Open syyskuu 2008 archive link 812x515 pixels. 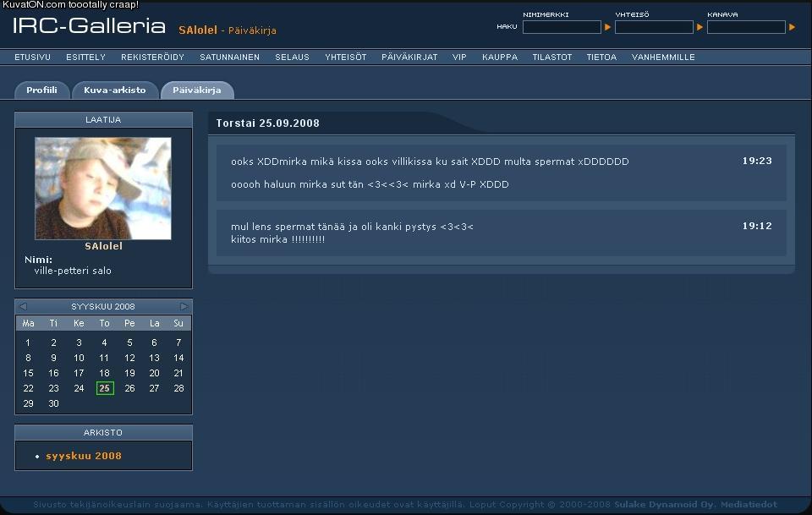(x=84, y=456)
